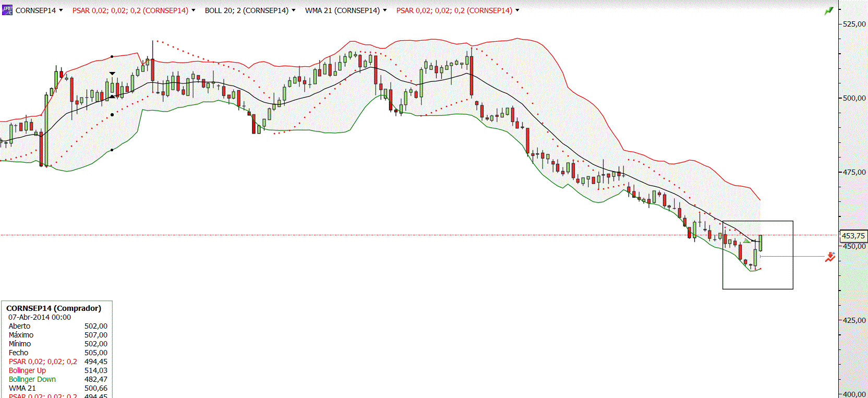Click the red sell arrow icon on the order line
This screenshot has height=398, width=868.
click(830, 257)
